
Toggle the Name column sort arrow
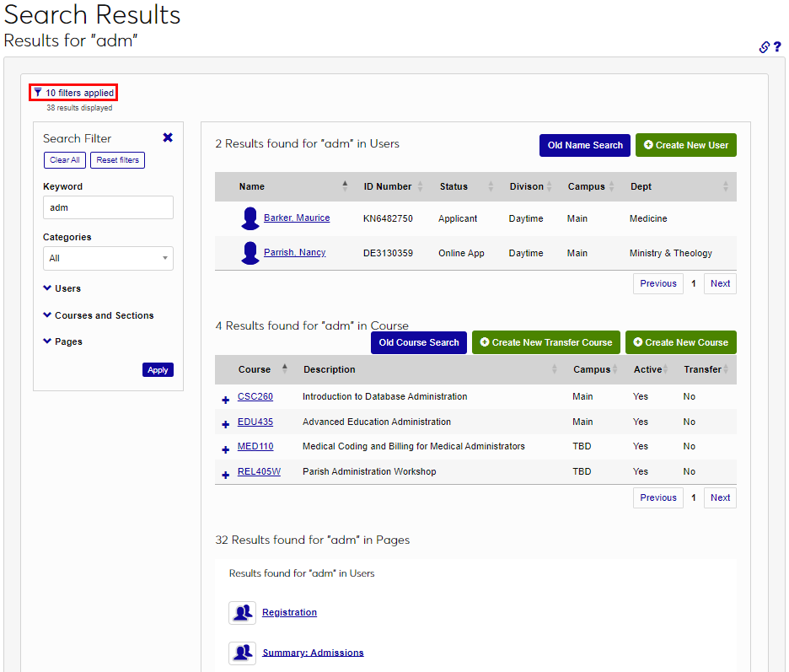344,183
